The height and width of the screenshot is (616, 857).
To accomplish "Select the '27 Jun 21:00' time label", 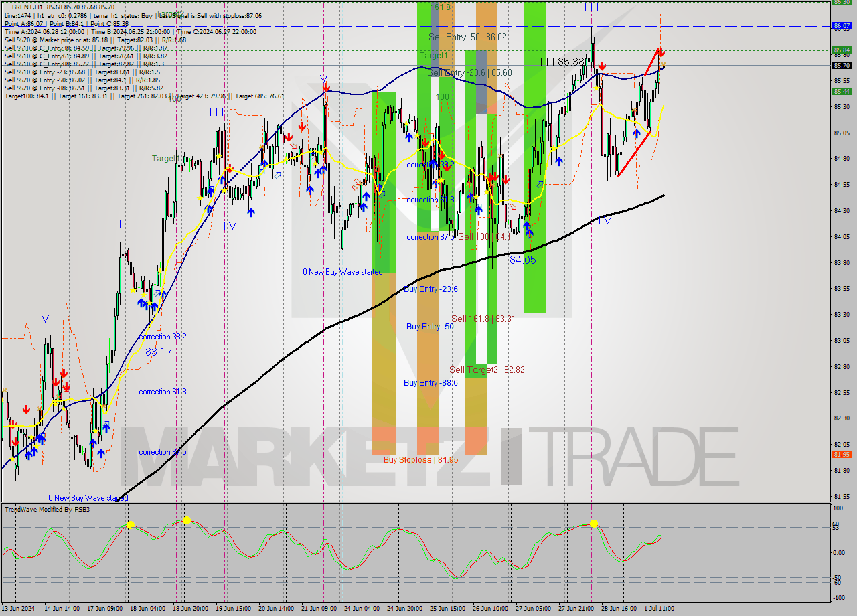I will point(576,609).
